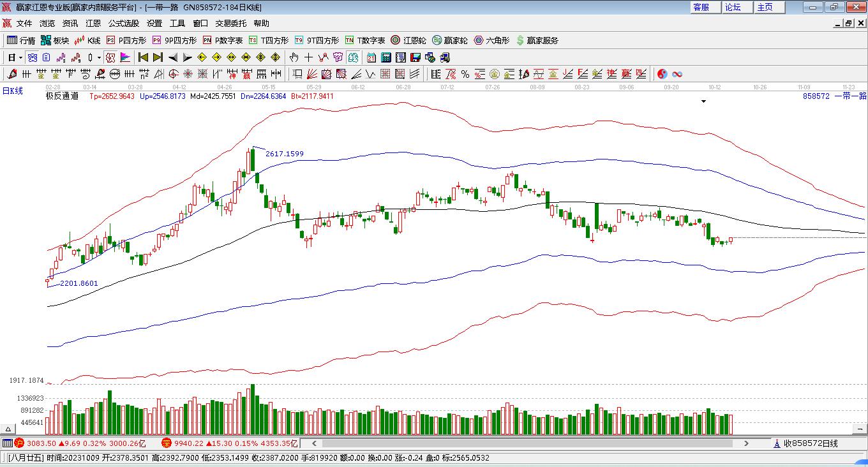This screenshot has width=868, height=467.
Task: Switch to the K线 chart view
Action: tap(88, 40)
